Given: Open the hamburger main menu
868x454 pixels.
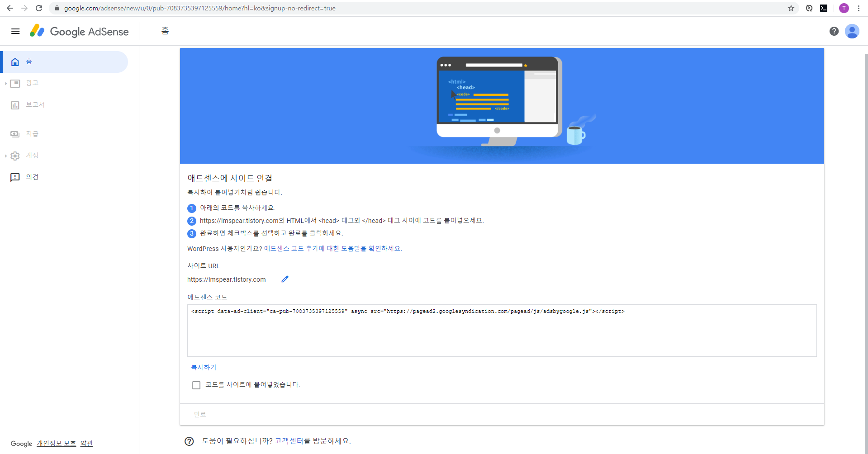Looking at the screenshot, I should [x=15, y=31].
